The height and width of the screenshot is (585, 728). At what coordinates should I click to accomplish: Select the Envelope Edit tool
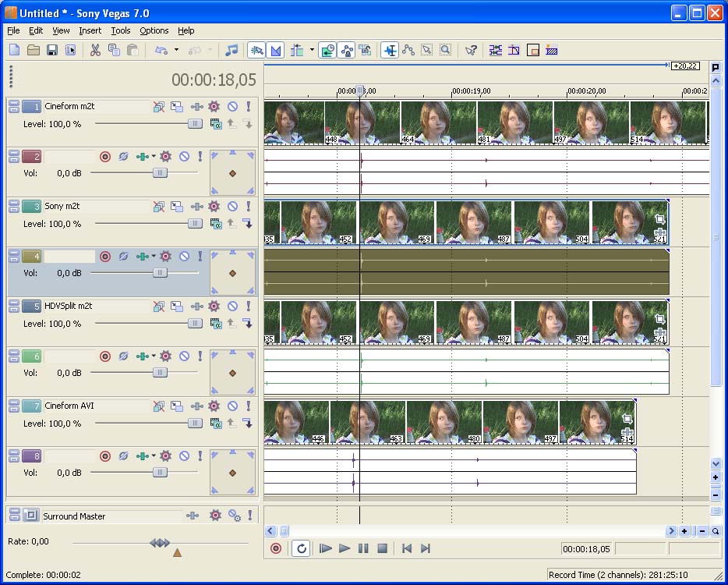408,50
